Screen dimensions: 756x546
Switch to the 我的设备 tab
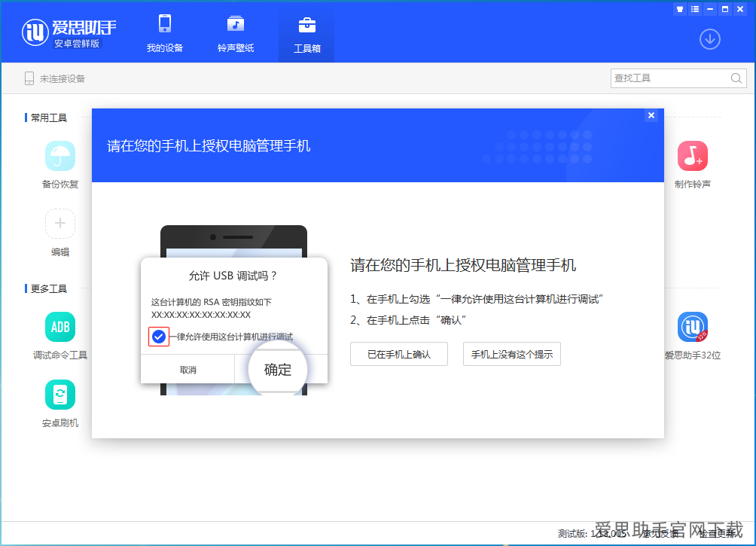(164, 33)
